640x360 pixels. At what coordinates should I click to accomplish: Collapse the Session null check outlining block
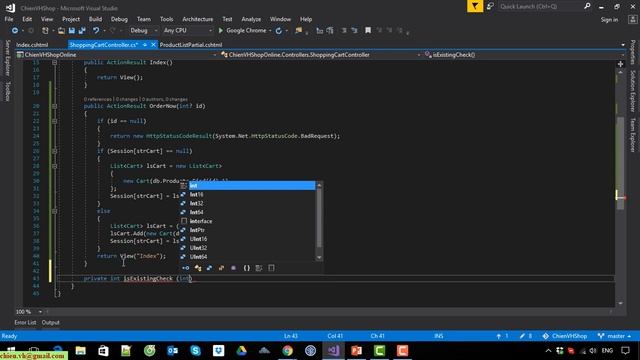(54, 151)
